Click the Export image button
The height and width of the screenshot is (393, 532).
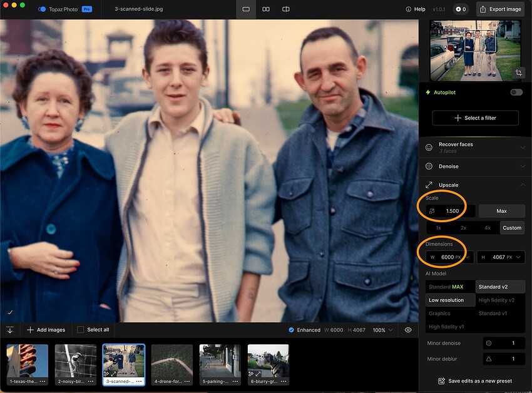[x=501, y=9]
